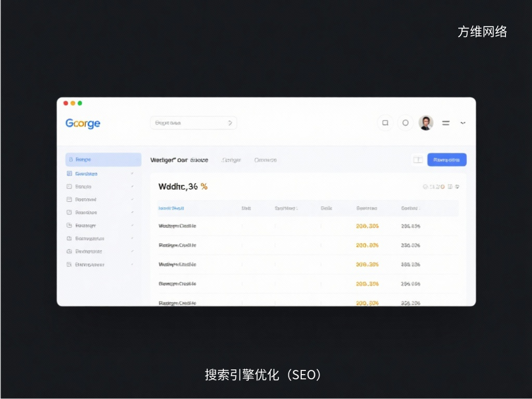Click the search input field in the top bar
The width and height of the screenshot is (532, 399).
click(193, 123)
